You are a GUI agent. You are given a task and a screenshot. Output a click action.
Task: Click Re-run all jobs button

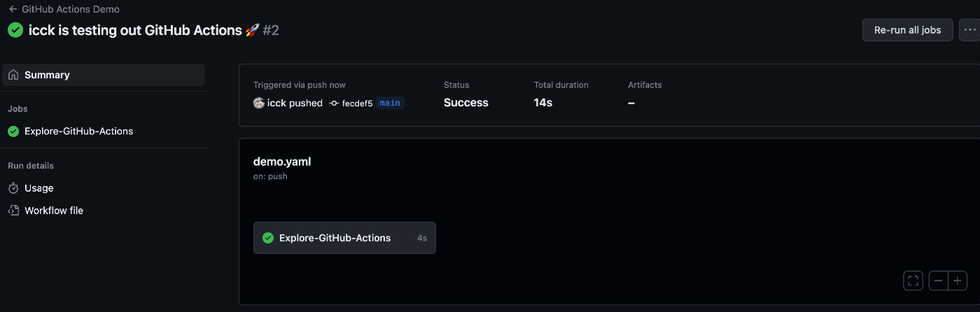tap(907, 30)
